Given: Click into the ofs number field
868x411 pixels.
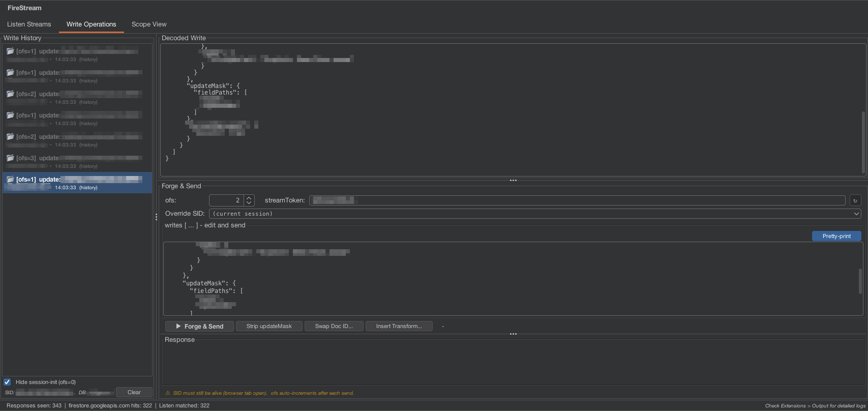Looking at the screenshot, I should 226,200.
